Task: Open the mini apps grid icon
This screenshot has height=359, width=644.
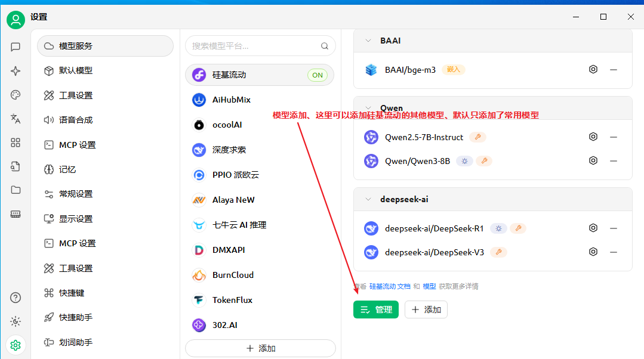Action: [16, 143]
